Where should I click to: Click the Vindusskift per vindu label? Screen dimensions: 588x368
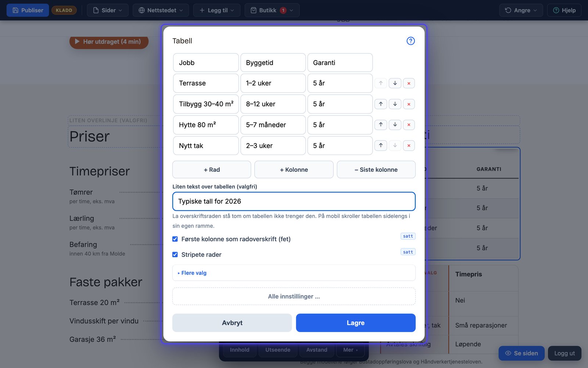pos(104,321)
